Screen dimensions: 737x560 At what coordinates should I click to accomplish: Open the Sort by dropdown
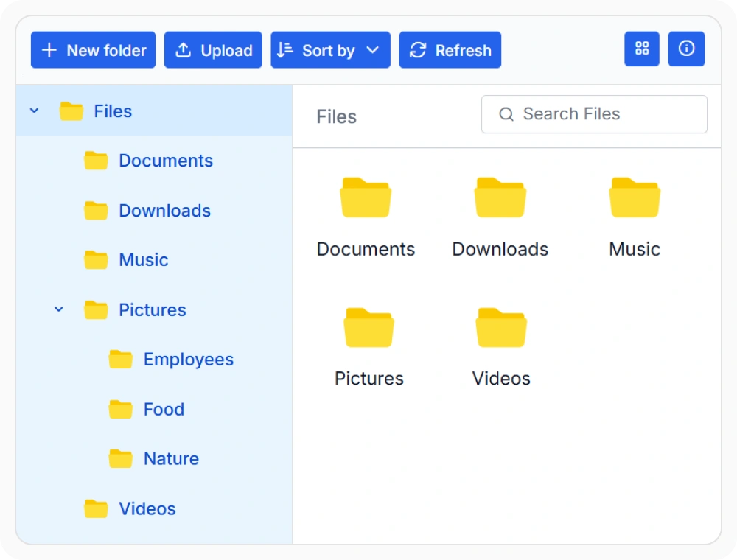(330, 50)
